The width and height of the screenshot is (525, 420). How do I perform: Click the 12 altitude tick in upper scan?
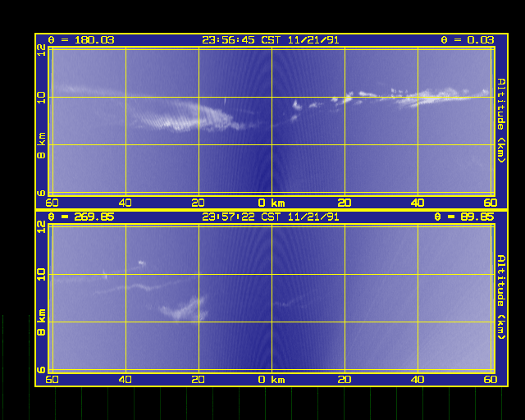42,50
